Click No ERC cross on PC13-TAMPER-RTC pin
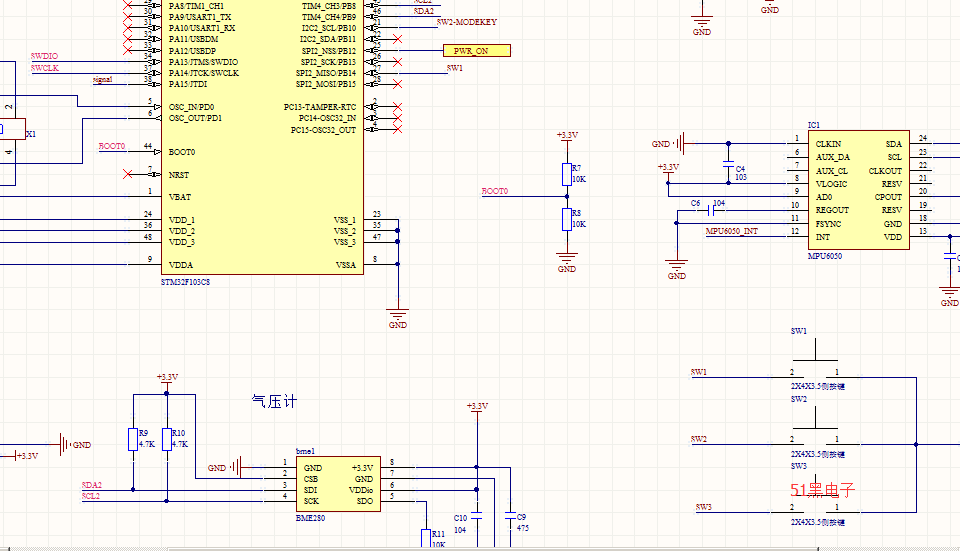960x551 pixels. (397, 107)
